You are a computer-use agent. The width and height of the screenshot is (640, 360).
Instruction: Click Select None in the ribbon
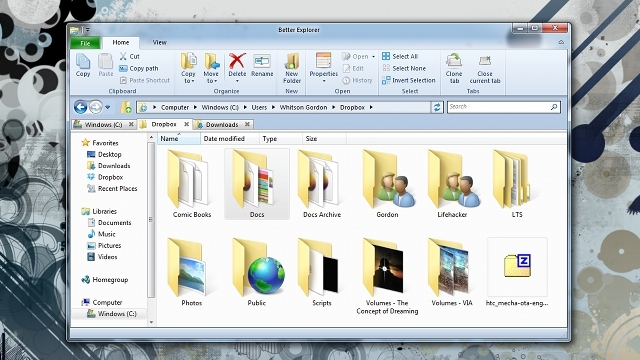404,68
